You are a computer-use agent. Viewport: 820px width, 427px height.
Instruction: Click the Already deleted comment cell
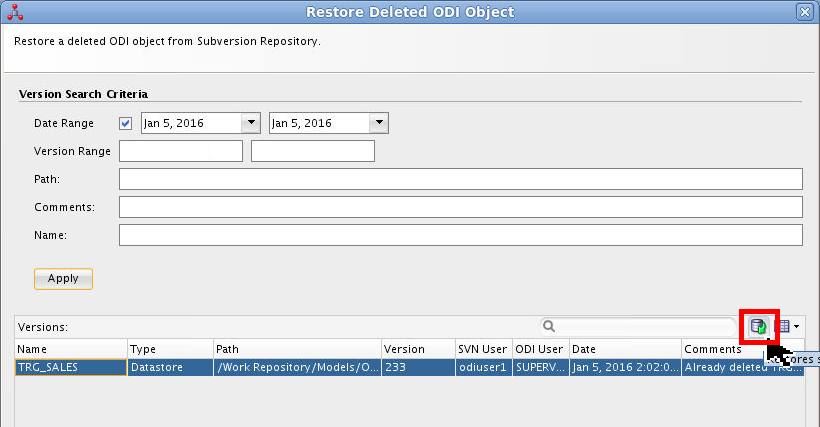tap(743, 367)
